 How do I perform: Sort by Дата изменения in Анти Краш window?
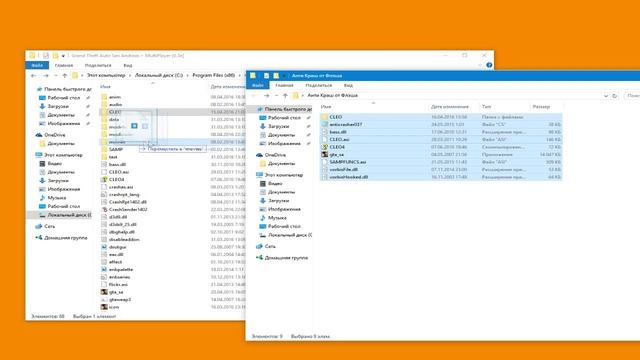click(x=449, y=107)
